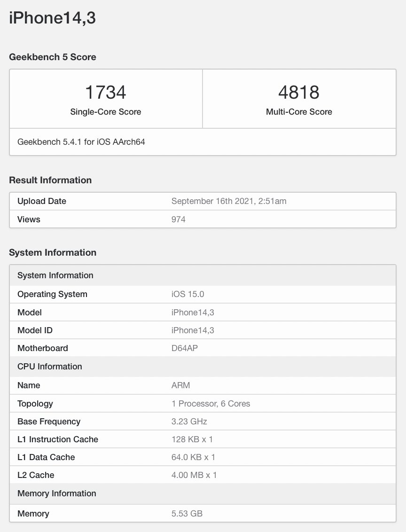Select the 5.53 GB memory value
The width and height of the screenshot is (406, 532).
tap(187, 514)
